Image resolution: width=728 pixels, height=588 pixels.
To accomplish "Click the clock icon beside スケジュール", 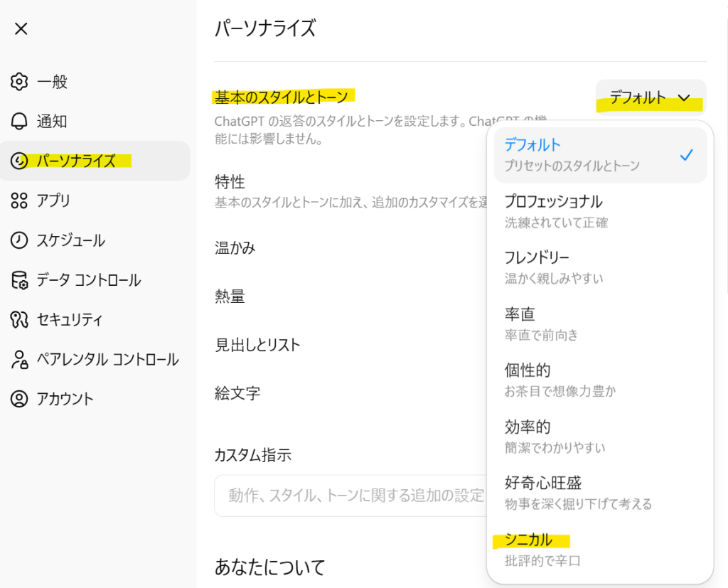I will [x=19, y=240].
